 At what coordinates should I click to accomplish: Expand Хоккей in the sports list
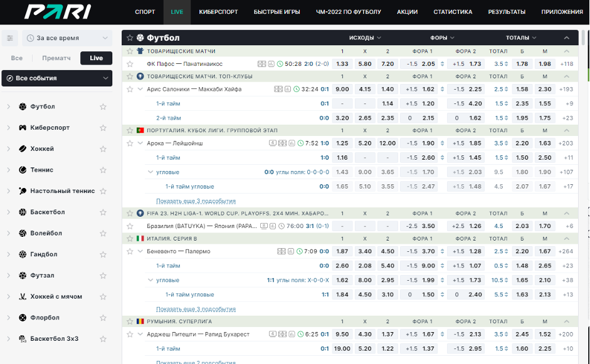(x=9, y=149)
